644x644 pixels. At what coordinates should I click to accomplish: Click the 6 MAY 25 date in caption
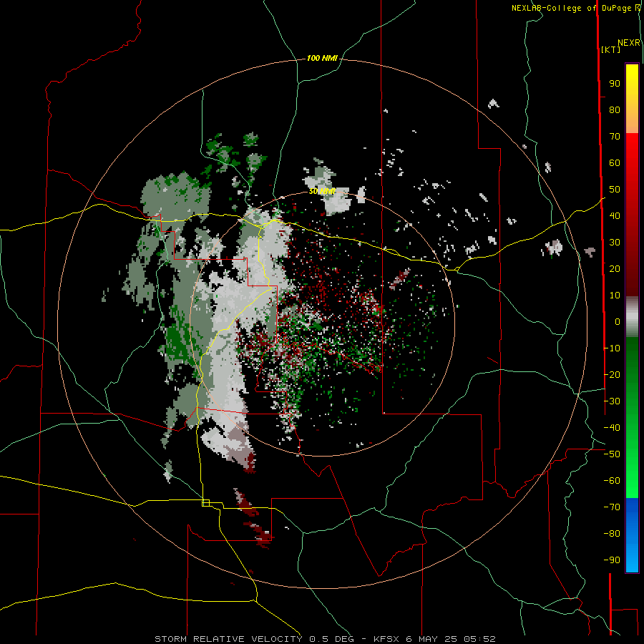click(x=431, y=639)
